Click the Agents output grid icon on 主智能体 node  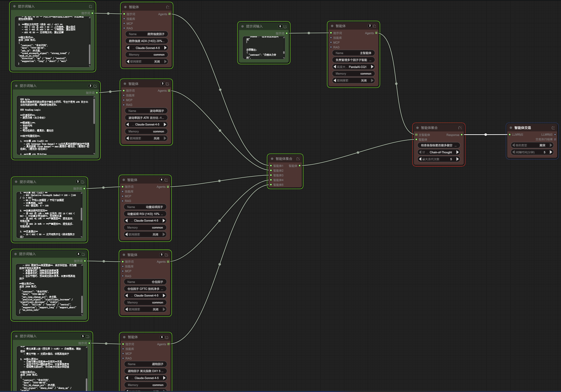pos(376,33)
